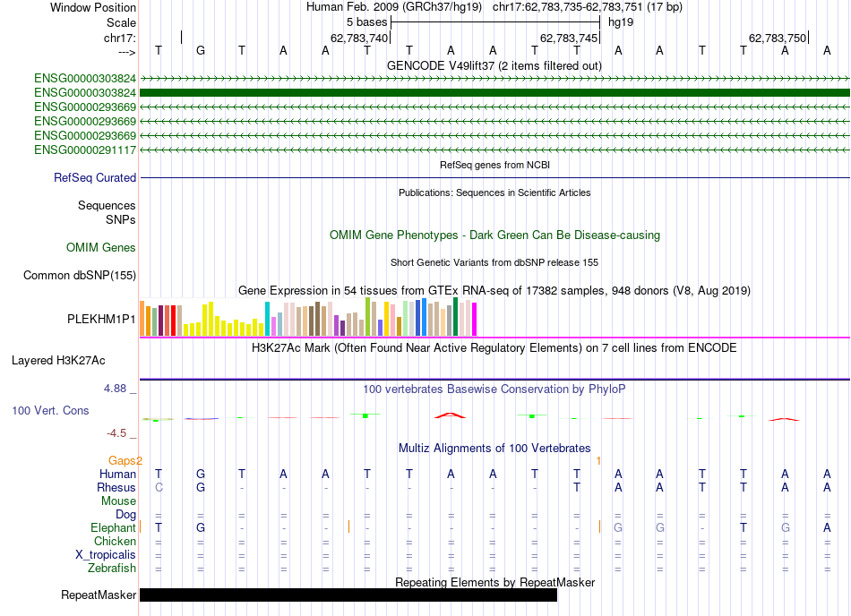851x616 pixels.
Task: Click the 62,783,750 position marker
Action: (778, 38)
